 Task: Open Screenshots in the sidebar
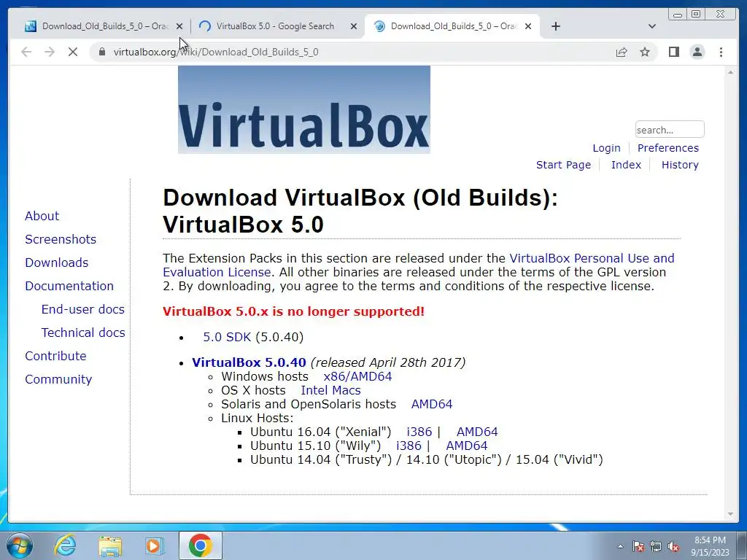pyautogui.click(x=61, y=239)
